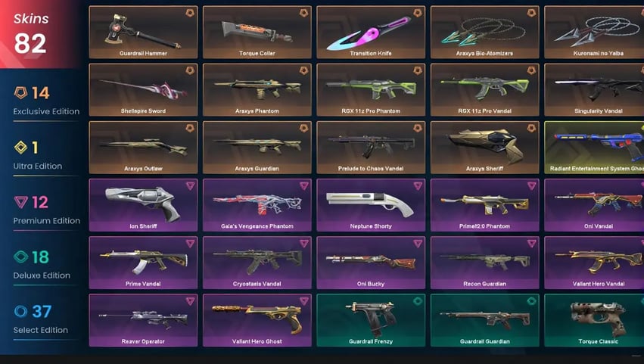The height and width of the screenshot is (364, 644).
Task: Select the RGX 11z Pro Vandal skin
Action: tap(484, 89)
